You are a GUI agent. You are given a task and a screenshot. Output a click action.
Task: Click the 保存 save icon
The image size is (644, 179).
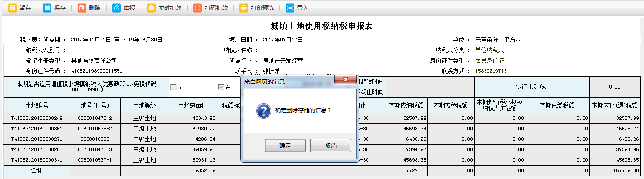click(x=47, y=8)
